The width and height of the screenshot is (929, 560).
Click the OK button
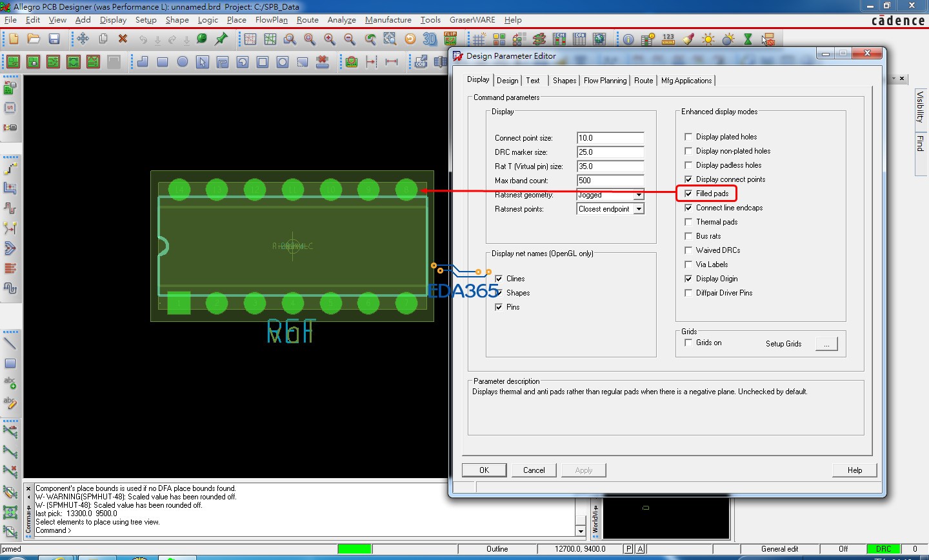pos(484,470)
